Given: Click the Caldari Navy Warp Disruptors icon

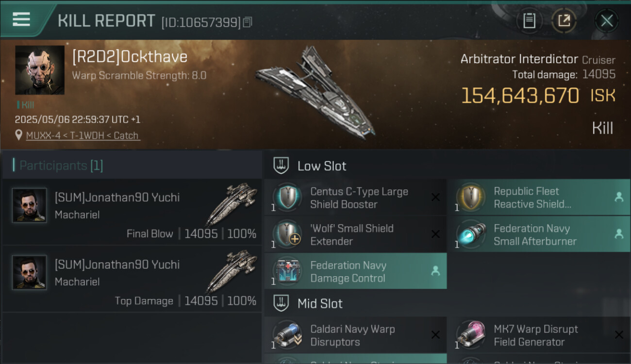Looking at the screenshot, I should coord(287,335).
